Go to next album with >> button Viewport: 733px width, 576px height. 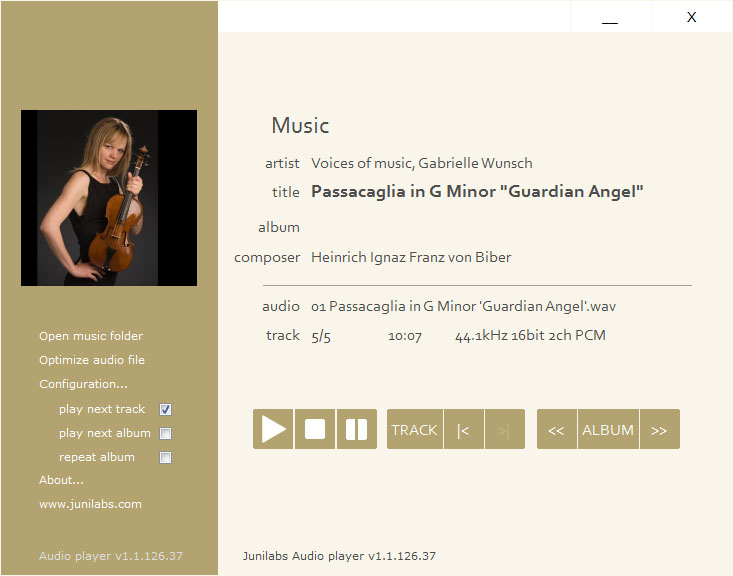click(660, 429)
